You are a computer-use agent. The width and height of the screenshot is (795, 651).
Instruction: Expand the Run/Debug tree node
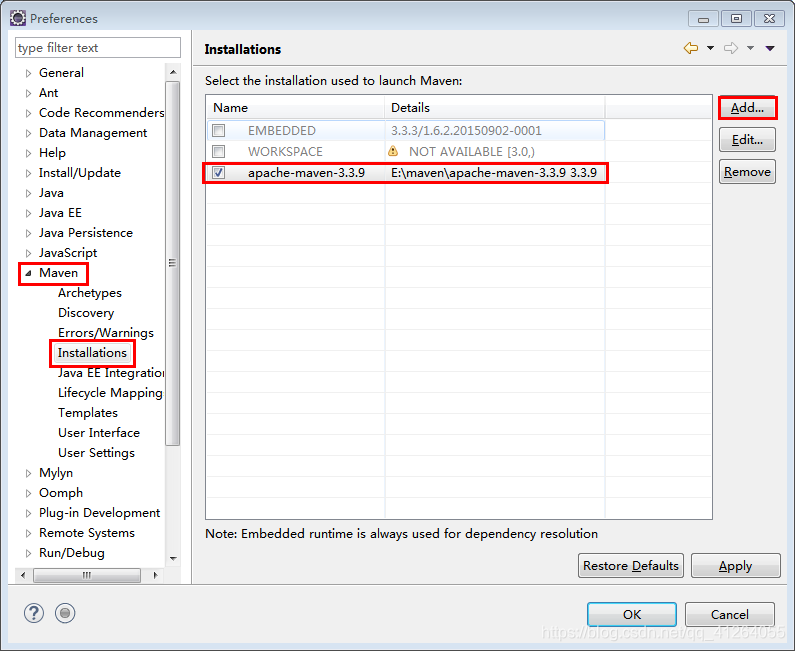28,553
